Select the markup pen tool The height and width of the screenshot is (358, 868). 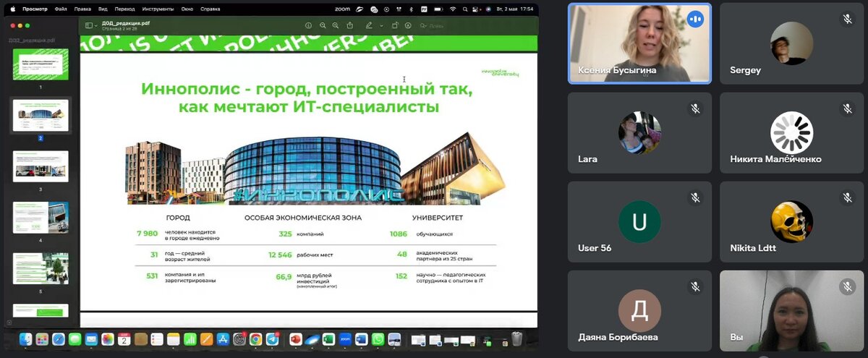point(369,25)
